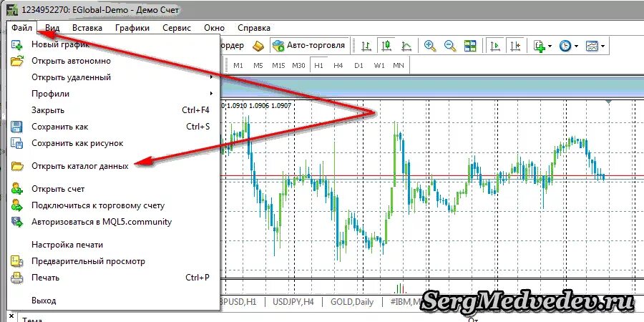
Task: Switch to USDJPY,H4 chart tab
Action: [x=293, y=302]
